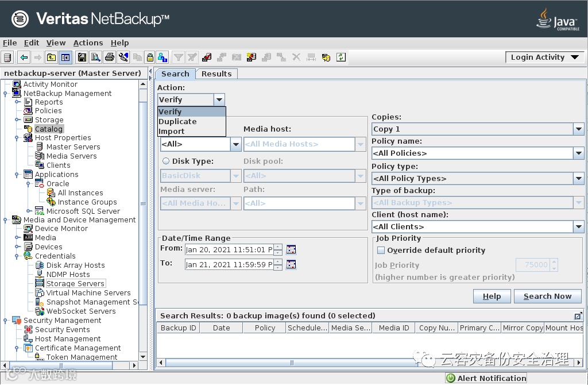
Task: Toggle the show/hide tree pane icon
Action: pyautogui.click(x=65, y=57)
